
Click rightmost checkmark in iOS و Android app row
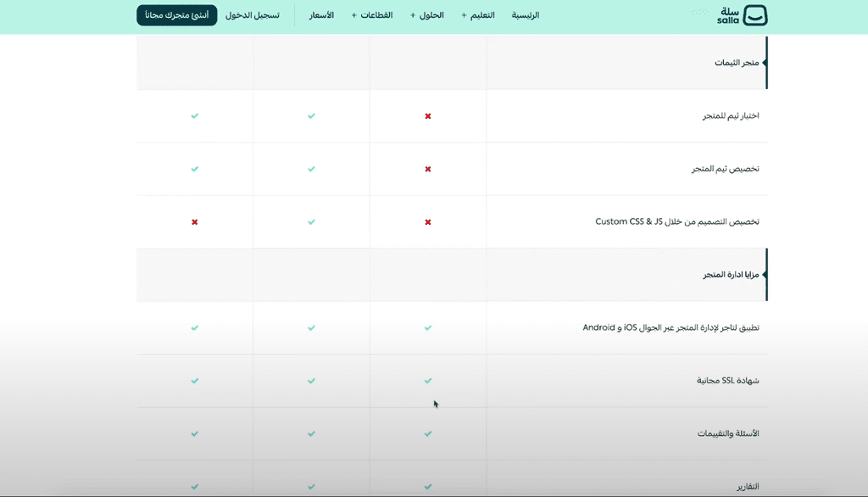point(428,327)
